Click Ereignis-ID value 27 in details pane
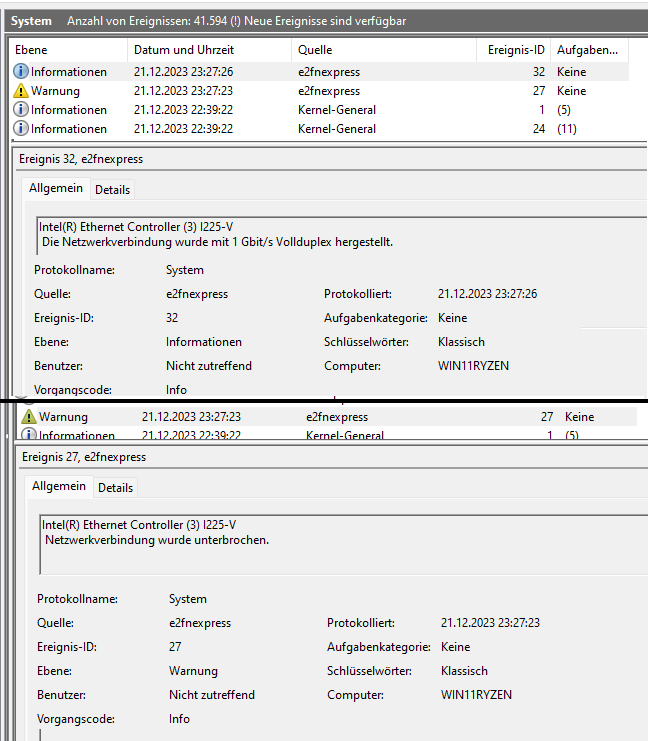 point(175,647)
